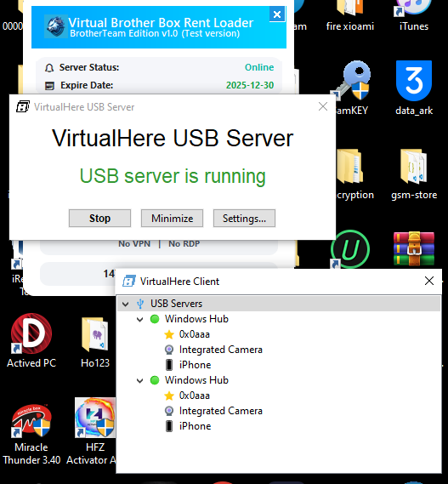The image size is (448, 484).
Task: Open the fire xioami desktop folder
Action: pyautogui.click(x=350, y=15)
